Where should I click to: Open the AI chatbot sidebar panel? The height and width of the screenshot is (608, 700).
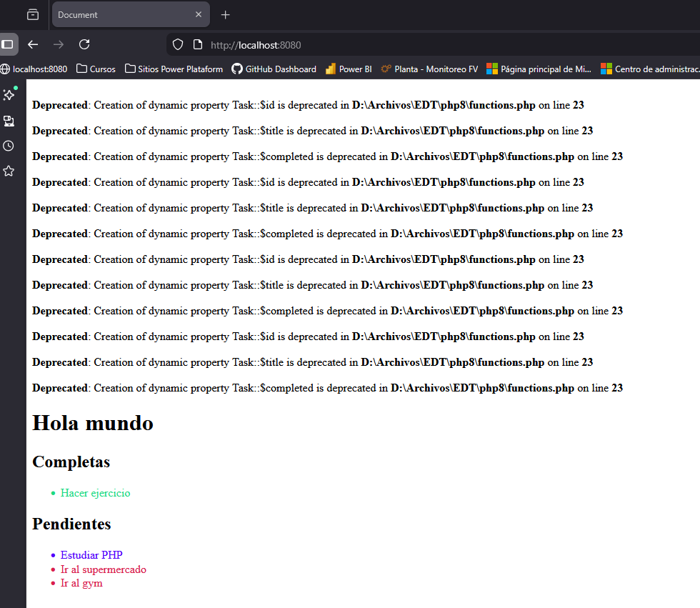pyautogui.click(x=9, y=95)
